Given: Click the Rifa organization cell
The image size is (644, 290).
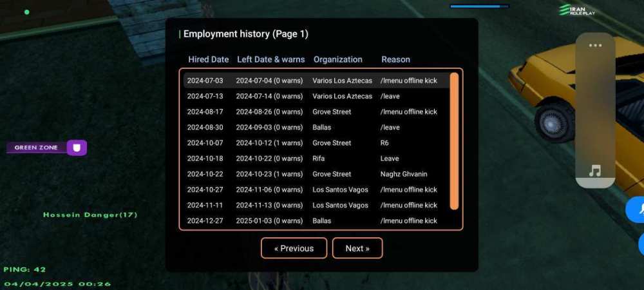Looking at the screenshot, I should click(318, 159).
